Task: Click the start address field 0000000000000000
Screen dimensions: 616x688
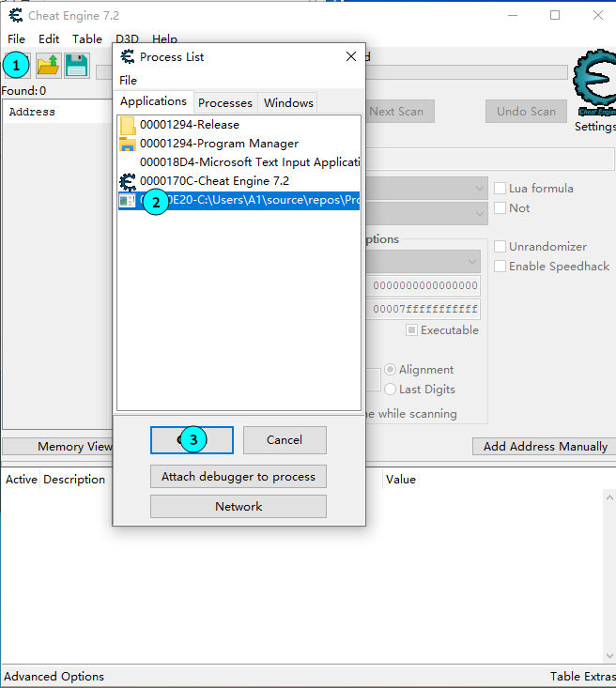Action: pos(423,285)
